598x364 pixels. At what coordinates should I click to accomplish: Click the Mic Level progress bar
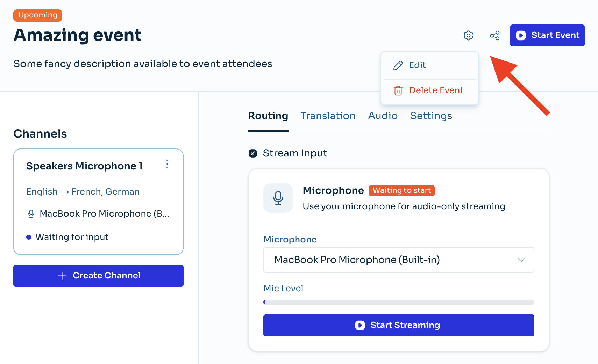click(x=398, y=302)
